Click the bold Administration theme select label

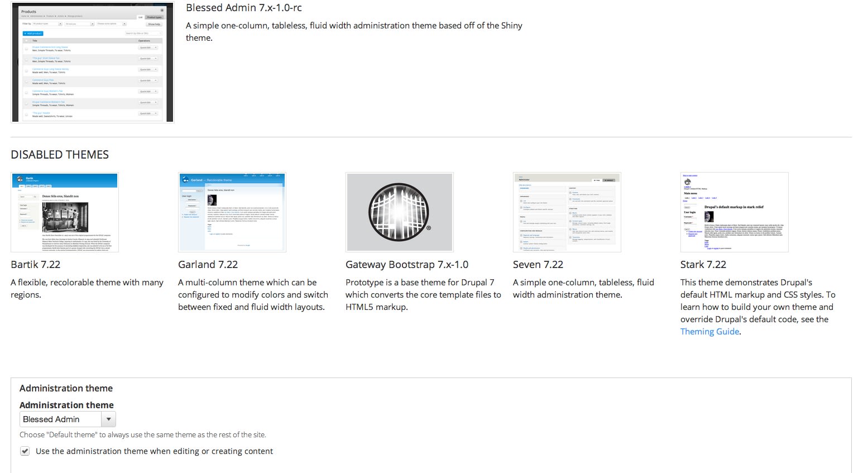(x=67, y=405)
